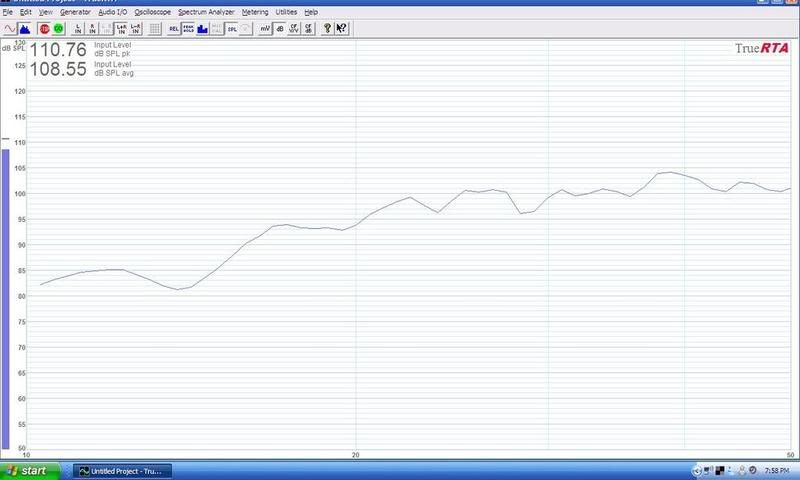Open the Windows Start menu
Viewport: 800px width, 480px height.
[x=29, y=471]
